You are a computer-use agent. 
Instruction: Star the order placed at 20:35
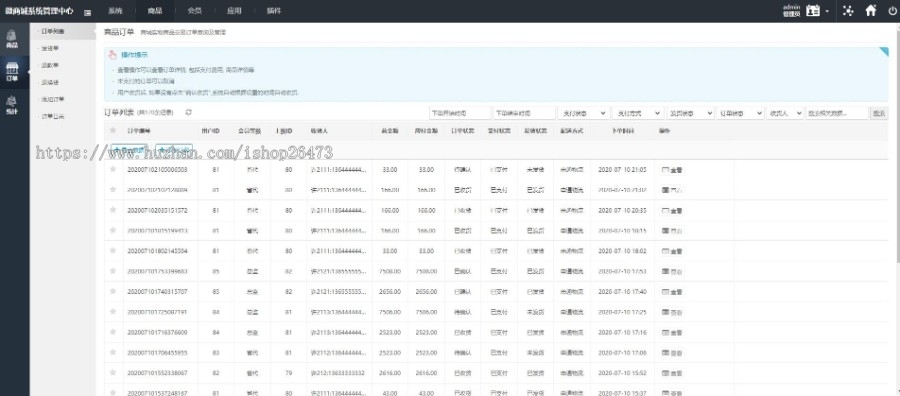coord(113,210)
